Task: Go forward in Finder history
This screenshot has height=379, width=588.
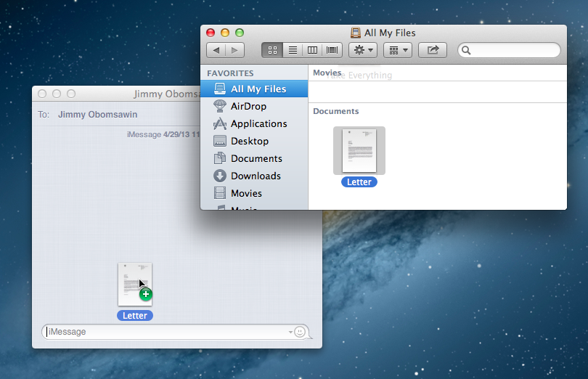Action: pos(234,50)
